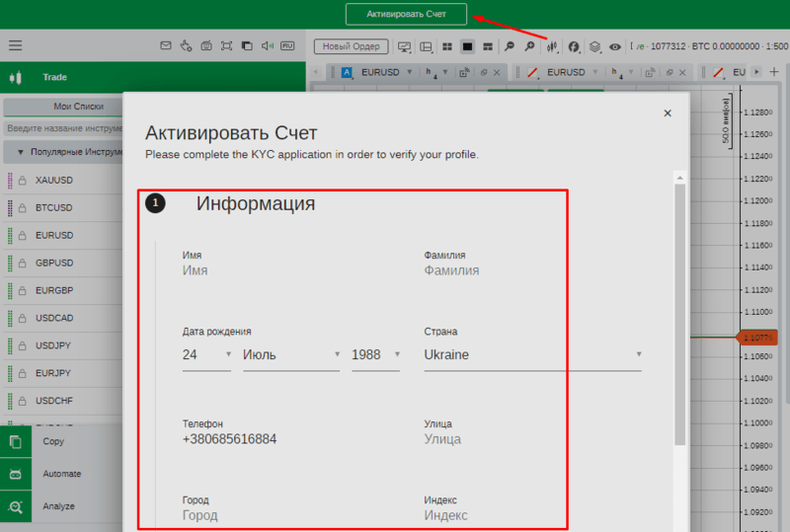Add a new chart tab with plus

[x=774, y=72]
